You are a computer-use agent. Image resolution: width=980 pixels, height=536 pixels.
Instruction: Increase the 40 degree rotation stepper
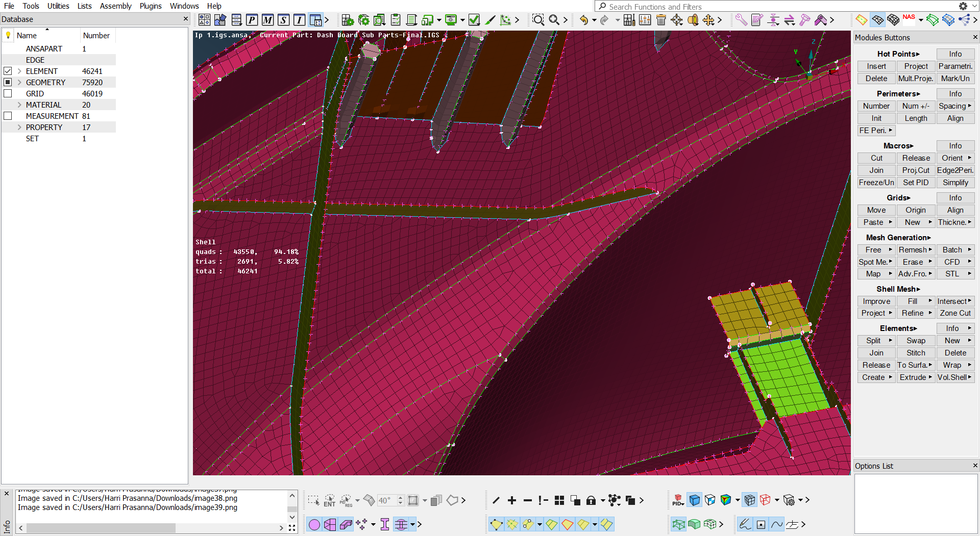[400, 497]
